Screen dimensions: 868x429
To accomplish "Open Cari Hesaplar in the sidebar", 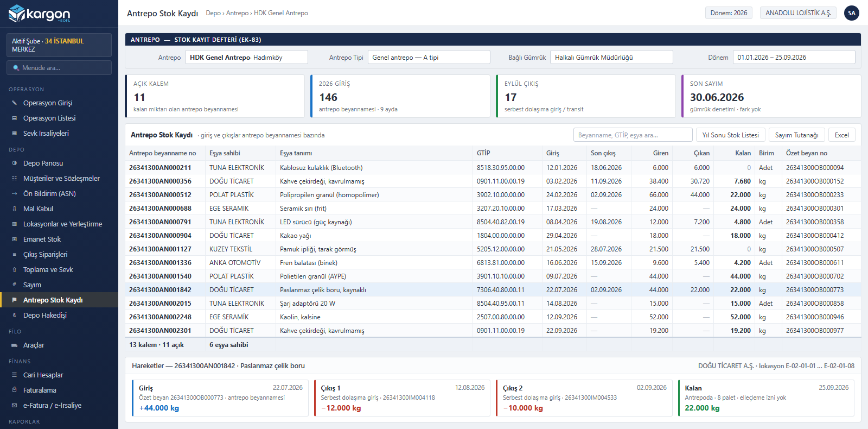I will click(x=59, y=375).
